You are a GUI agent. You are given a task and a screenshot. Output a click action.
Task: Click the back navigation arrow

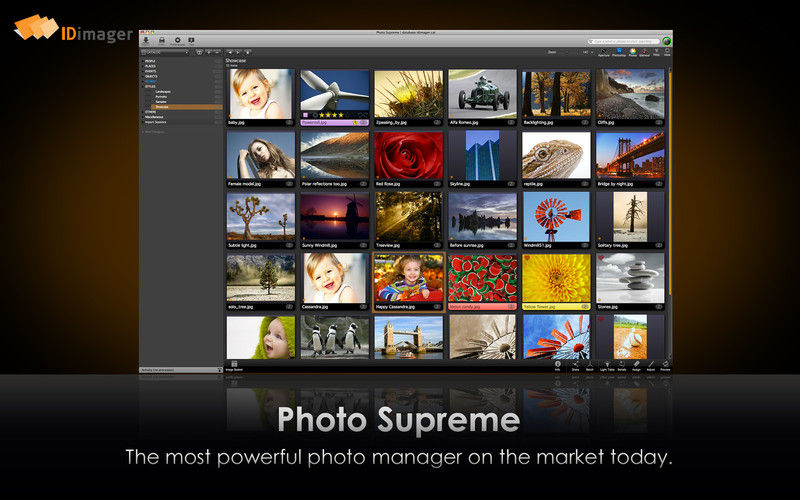point(230,53)
